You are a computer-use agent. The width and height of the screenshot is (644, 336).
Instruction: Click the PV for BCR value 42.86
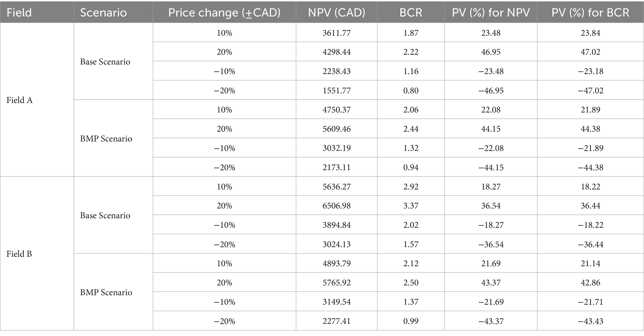pos(590,283)
